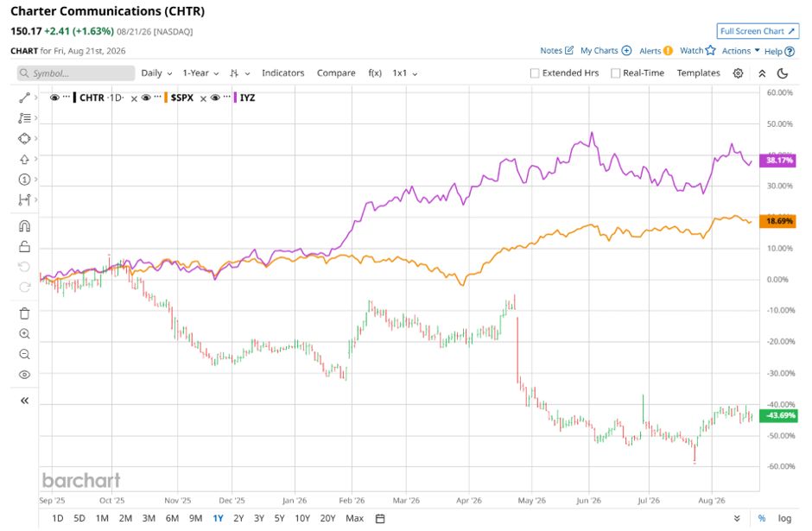Open the numbered annotation tool
812x531 pixels.
click(24, 179)
